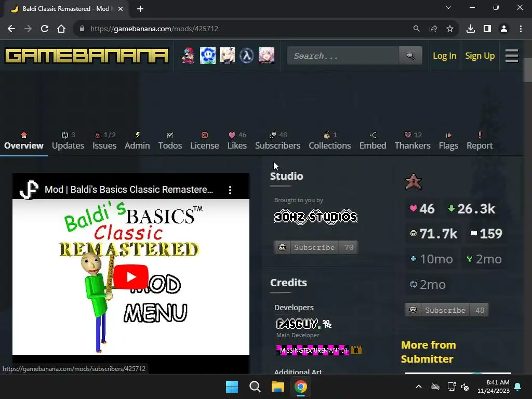Expand the tab search chevron
The image size is (532, 399).
tap(448, 7)
